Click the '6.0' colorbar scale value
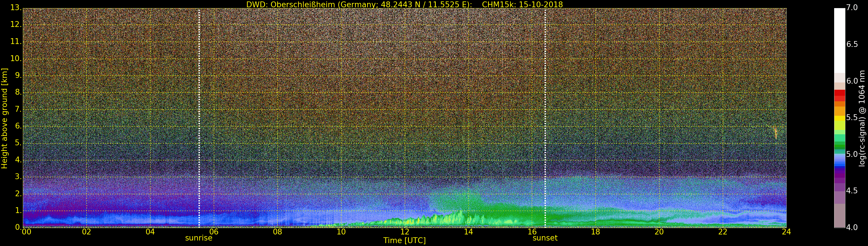Screen dimensions: 868x246 852,81
